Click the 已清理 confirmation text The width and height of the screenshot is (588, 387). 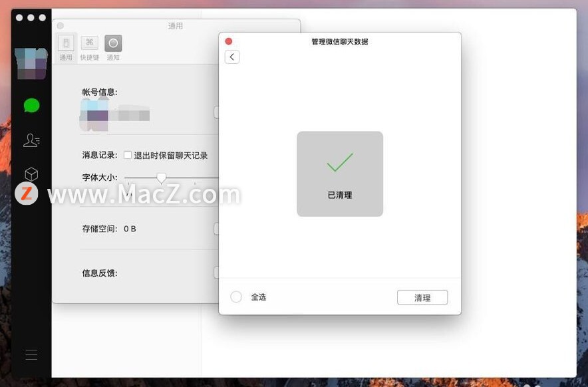(x=340, y=195)
